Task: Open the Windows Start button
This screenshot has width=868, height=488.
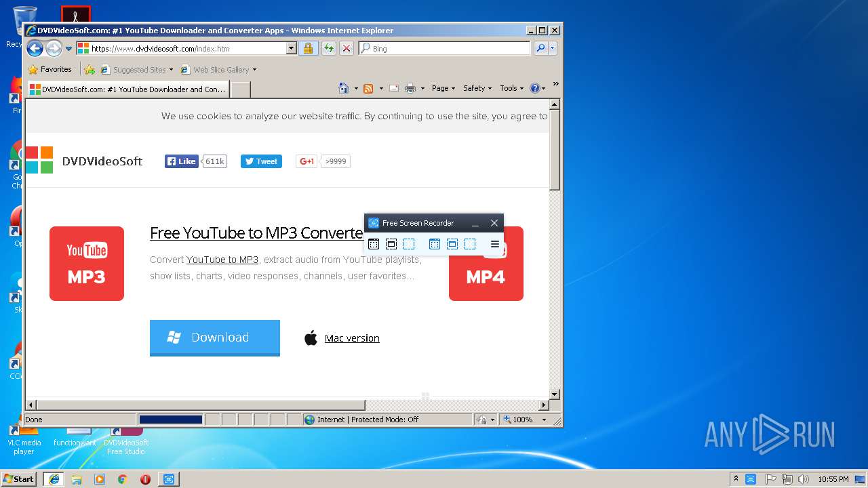Action: click(18, 479)
